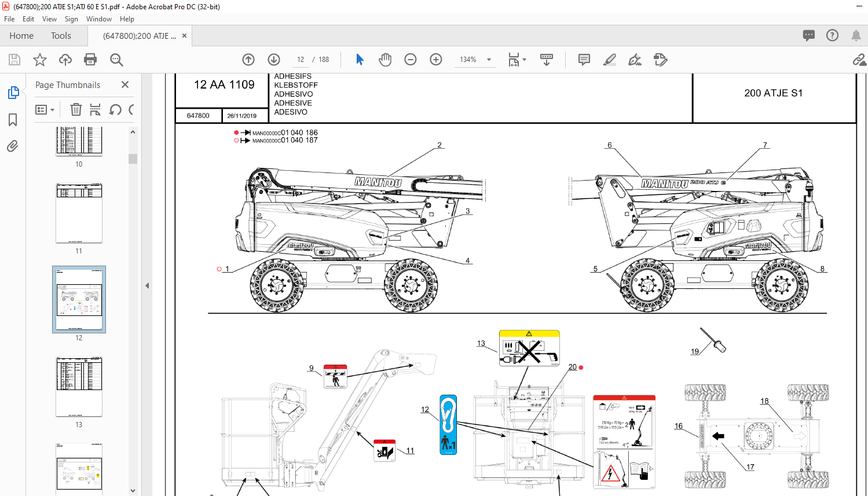Viewport: 868px width, 496px height.
Task: Open Page Thumbnails navigation pane button
Action: (13, 93)
